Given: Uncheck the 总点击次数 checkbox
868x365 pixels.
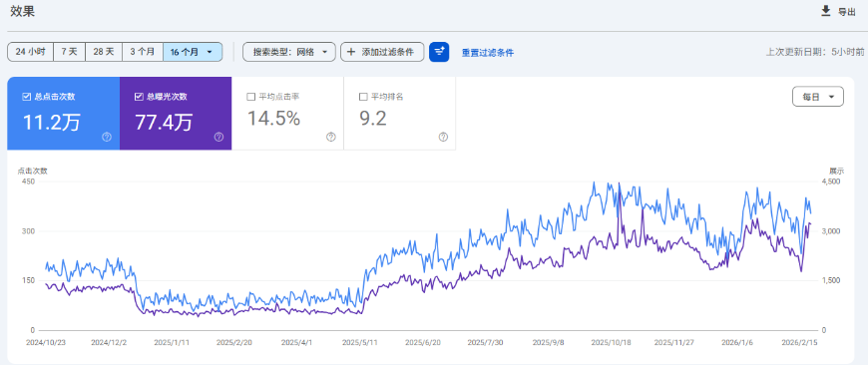Looking at the screenshot, I should pos(26,97).
